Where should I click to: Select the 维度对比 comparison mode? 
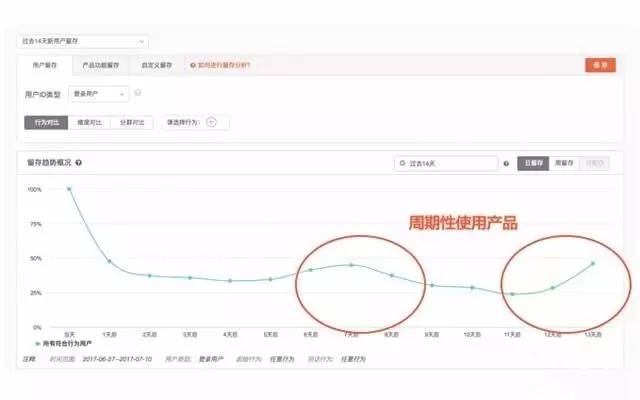tap(89, 122)
